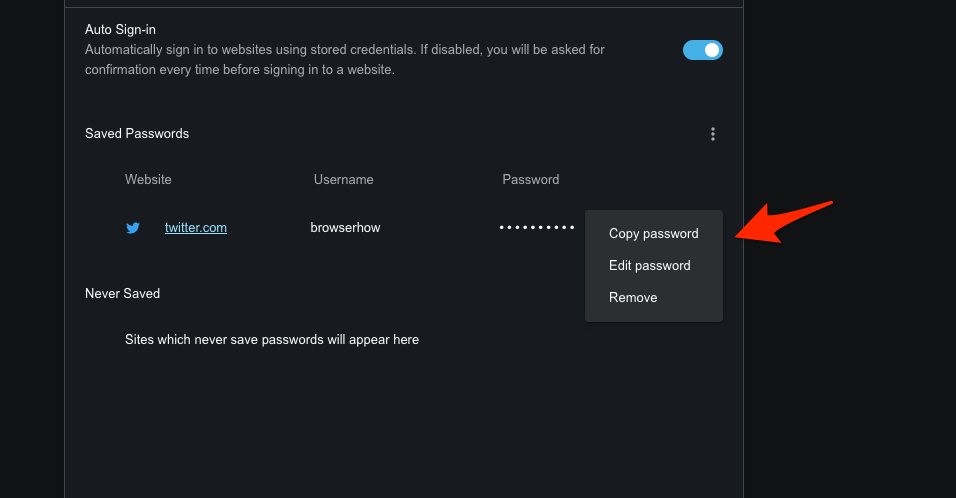Screen dimensions: 956x498
Task: Click the masked password dots
Action: [537, 228]
